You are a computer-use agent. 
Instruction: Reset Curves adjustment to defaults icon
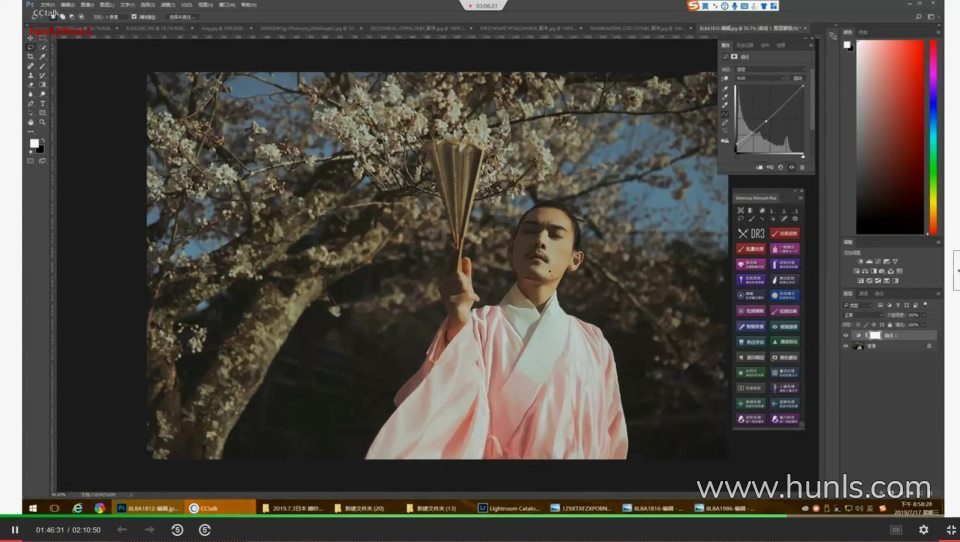(780, 167)
